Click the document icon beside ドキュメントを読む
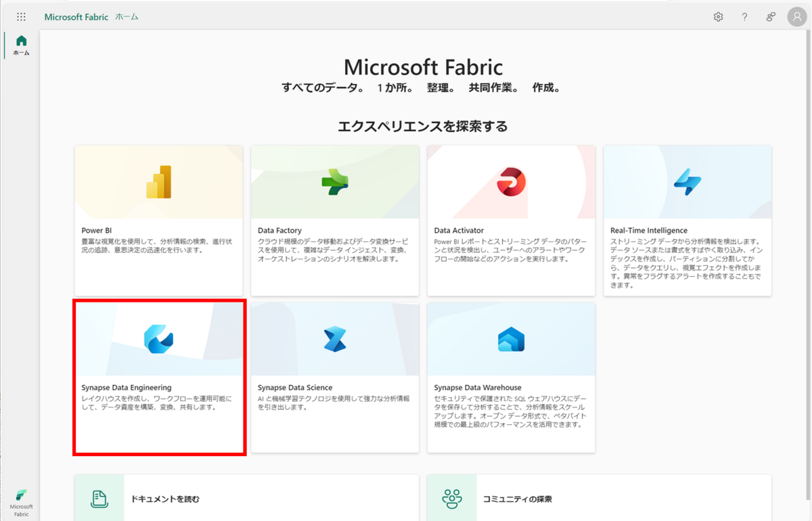Viewport: 812px width, 521px height. click(x=99, y=499)
